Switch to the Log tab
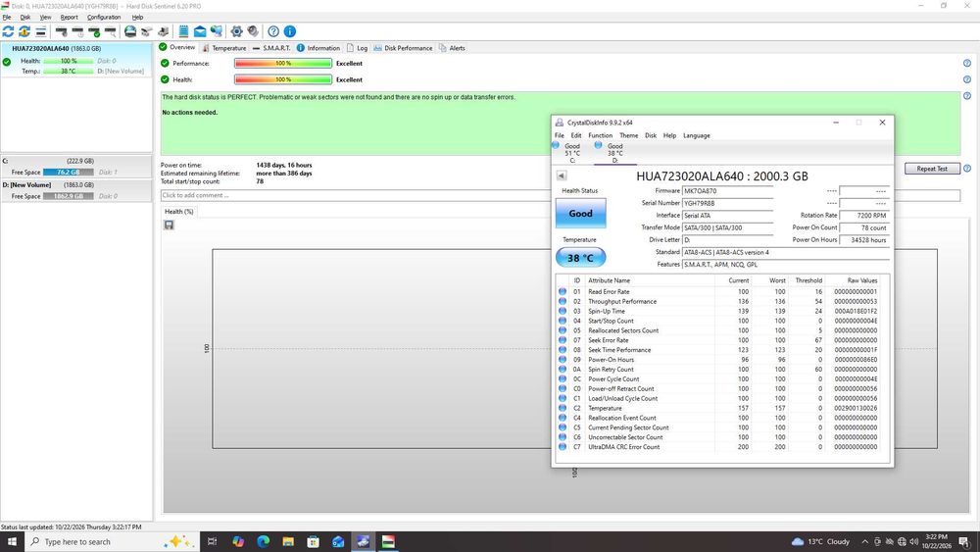This screenshot has width=980, height=552. coord(358,48)
